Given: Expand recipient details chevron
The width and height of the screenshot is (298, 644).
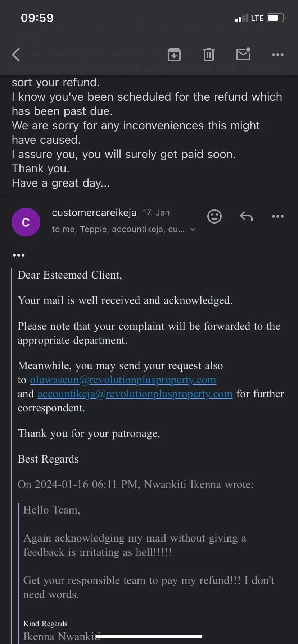Looking at the screenshot, I should pyautogui.click(x=193, y=230).
